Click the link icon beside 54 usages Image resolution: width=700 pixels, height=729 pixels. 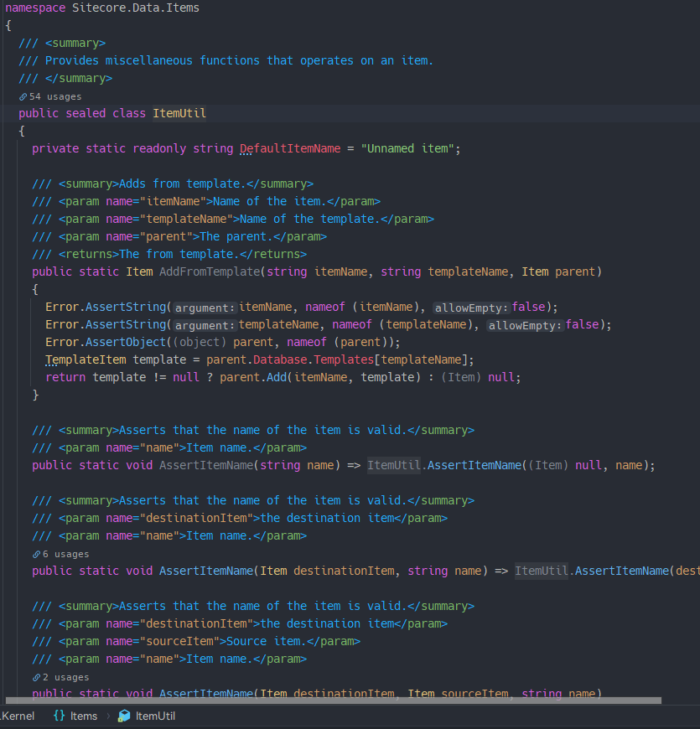[x=23, y=96]
